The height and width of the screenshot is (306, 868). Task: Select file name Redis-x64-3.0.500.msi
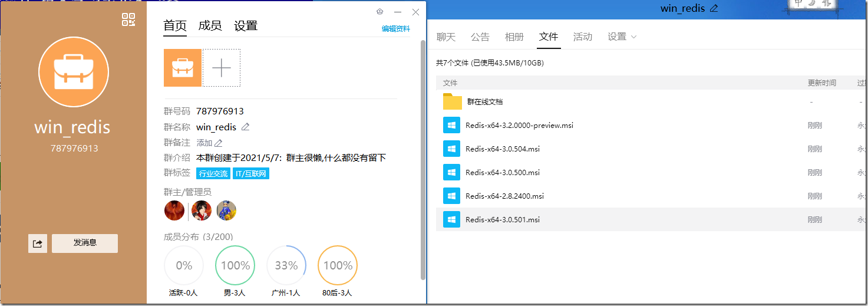(x=503, y=173)
